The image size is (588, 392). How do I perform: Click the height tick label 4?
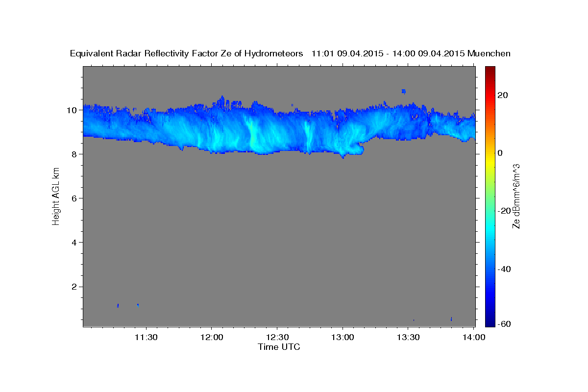(74, 242)
